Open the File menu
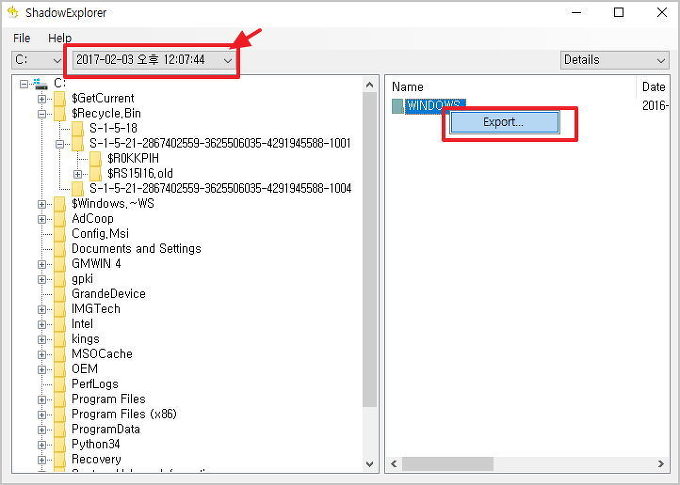This screenshot has width=680, height=485. 22,38
